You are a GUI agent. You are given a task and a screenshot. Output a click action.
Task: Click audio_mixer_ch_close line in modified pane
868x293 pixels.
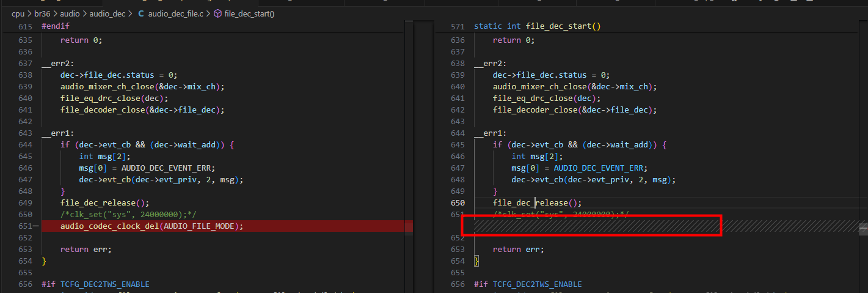tap(575, 87)
